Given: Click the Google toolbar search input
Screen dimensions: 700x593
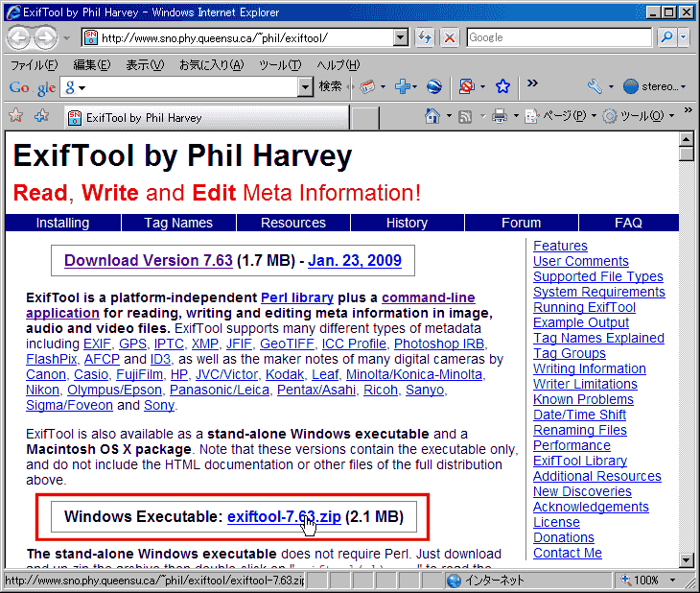Looking at the screenshot, I should (188, 87).
